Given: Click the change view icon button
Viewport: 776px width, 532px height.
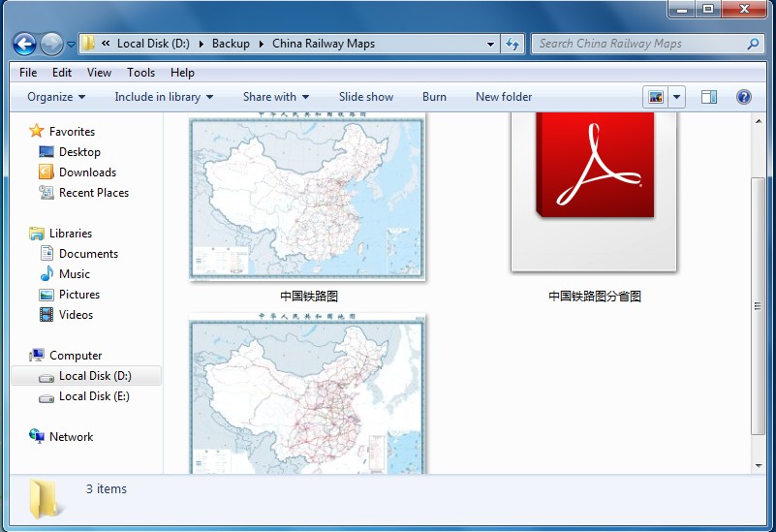Looking at the screenshot, I should (656, 97).
